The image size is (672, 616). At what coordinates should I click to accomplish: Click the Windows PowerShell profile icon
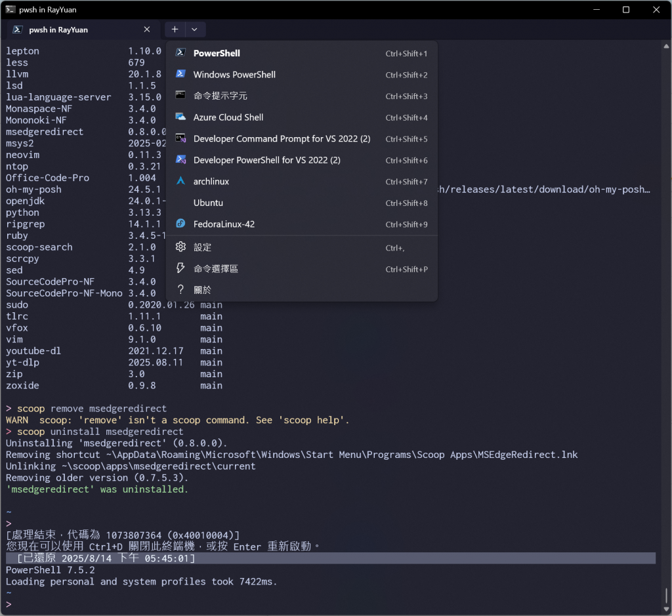(x=180, y=74)
